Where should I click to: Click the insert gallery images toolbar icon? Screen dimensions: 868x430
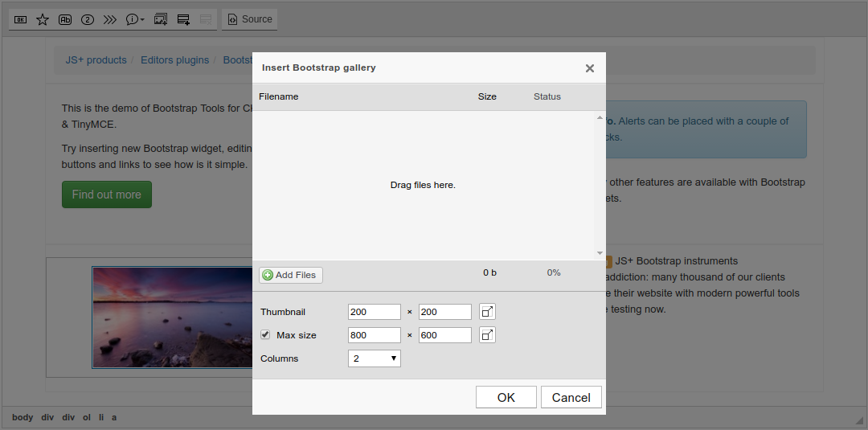click(161, 19)
